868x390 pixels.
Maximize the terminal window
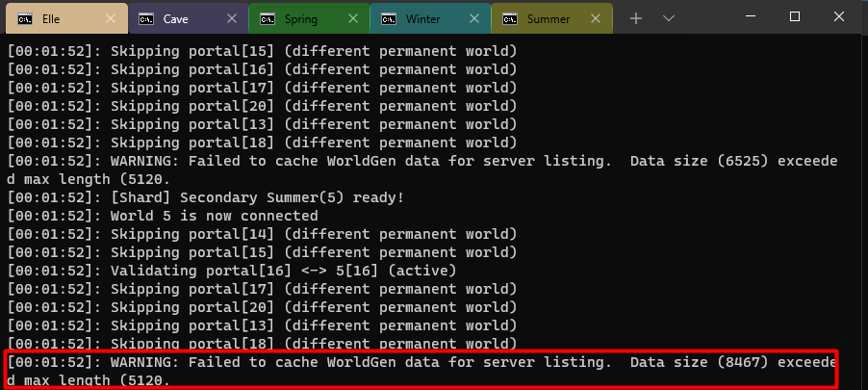tap(795, 16)
